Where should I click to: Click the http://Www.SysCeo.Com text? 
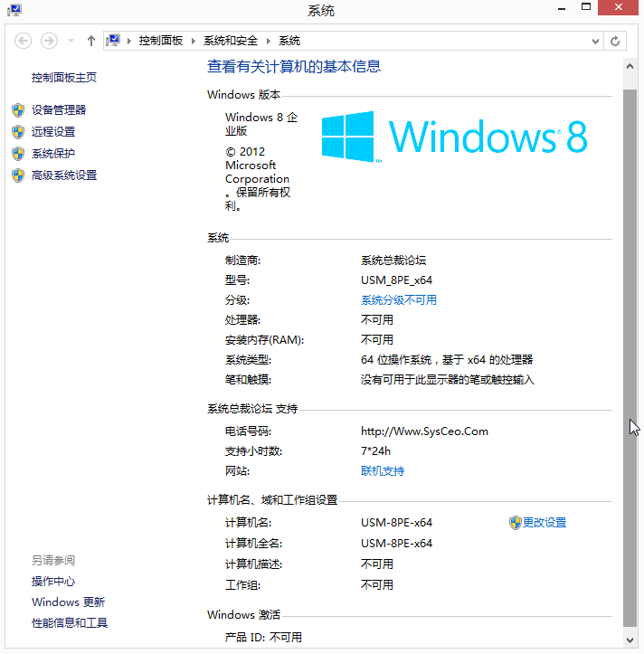[x=424, y=431]
